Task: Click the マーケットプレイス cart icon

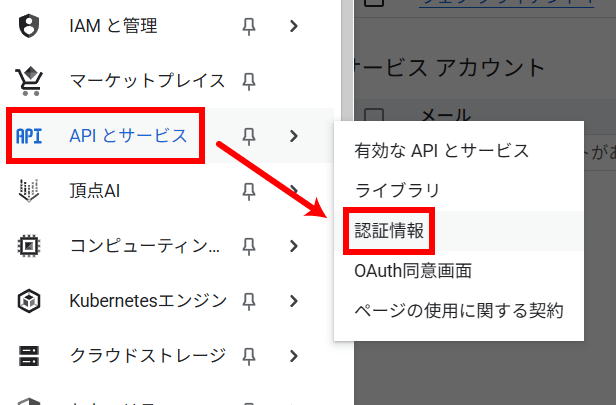Action: click(x=29, y=81)
